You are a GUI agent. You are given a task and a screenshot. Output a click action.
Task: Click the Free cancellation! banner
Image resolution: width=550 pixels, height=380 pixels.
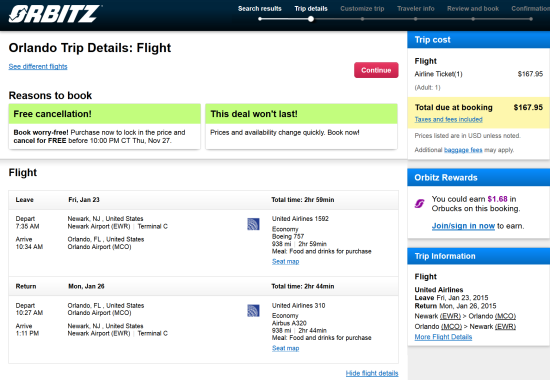coord(105,114)
